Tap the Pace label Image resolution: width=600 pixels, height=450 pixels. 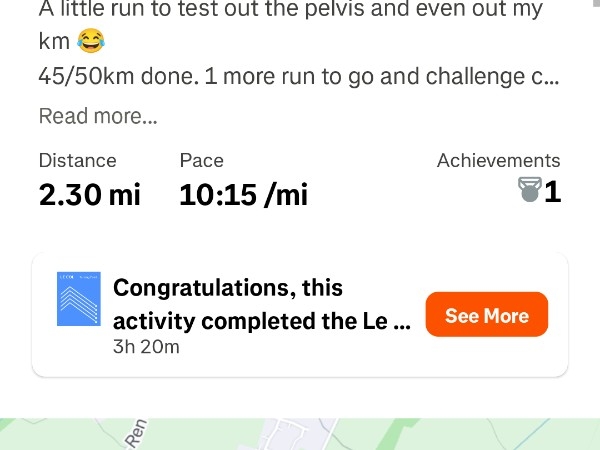tap(201, 160)
